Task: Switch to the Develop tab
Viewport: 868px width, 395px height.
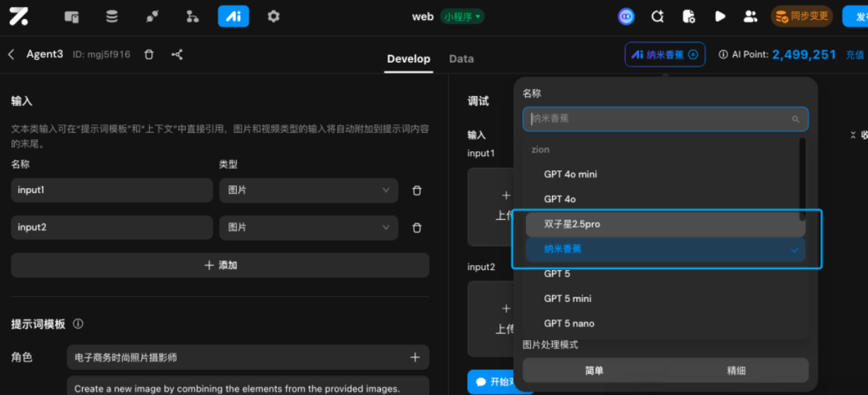Action: [x=409, y=59]
